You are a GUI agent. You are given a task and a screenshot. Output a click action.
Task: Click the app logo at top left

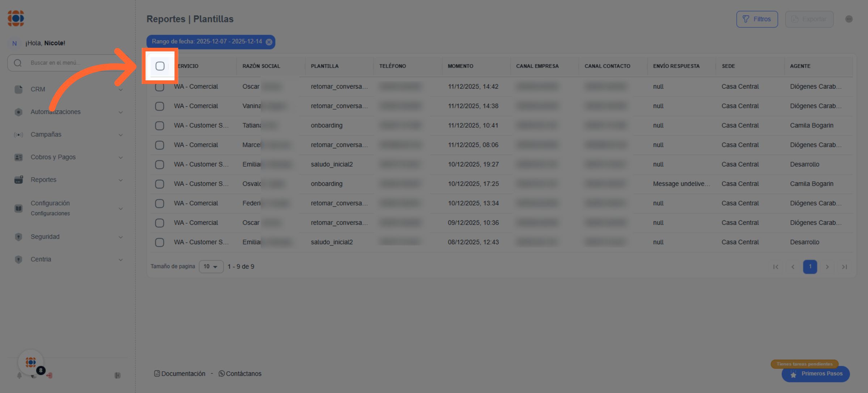coord(16,18)
